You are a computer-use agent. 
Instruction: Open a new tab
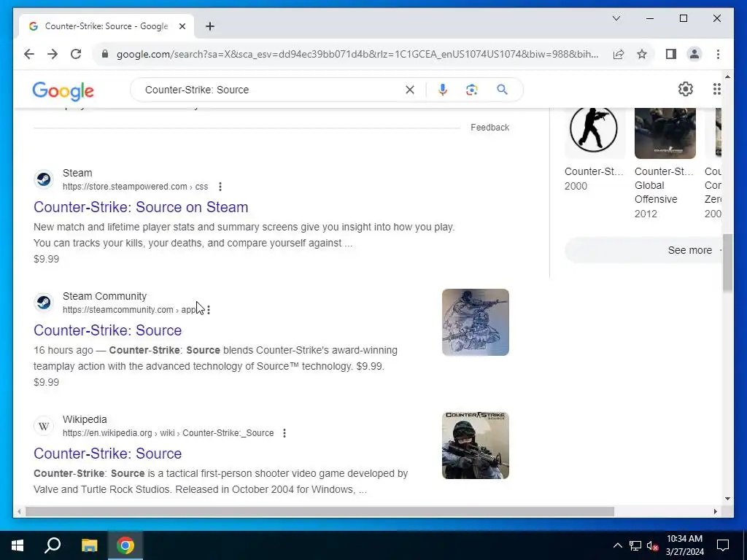click(209, 26)
